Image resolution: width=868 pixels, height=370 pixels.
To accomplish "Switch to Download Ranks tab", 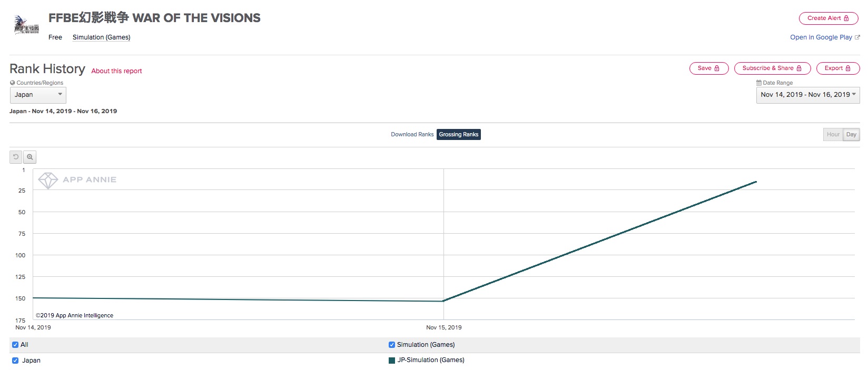I will (x=412, y=135).
